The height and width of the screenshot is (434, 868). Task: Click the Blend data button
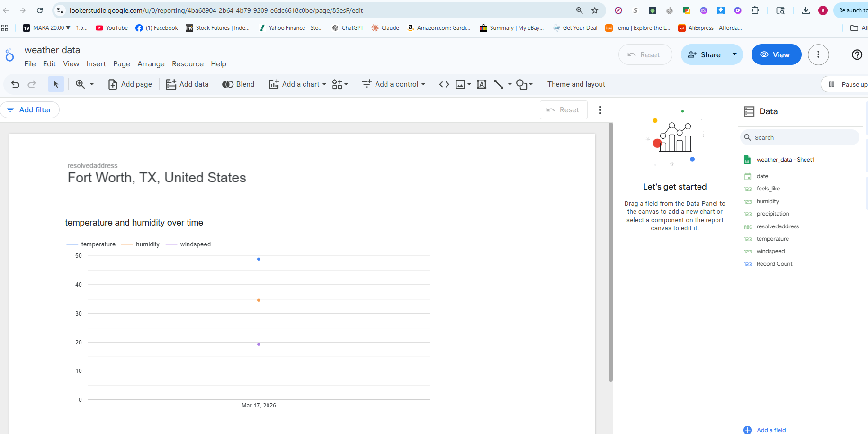[x=239, y=84]
